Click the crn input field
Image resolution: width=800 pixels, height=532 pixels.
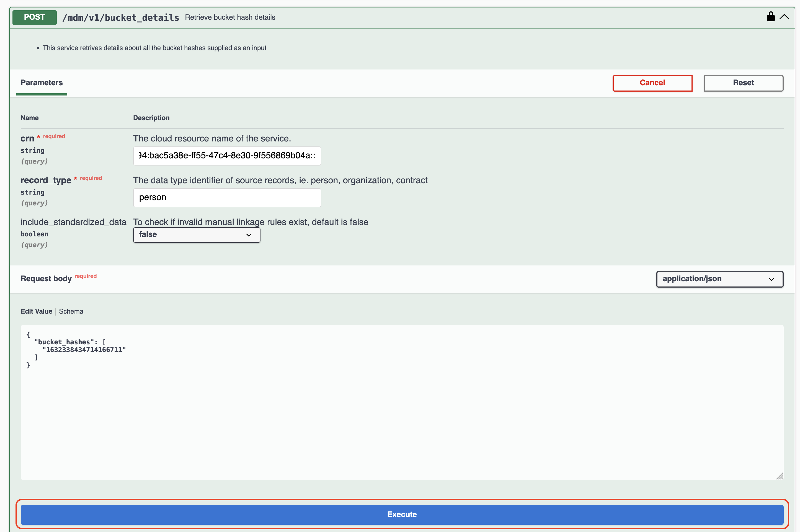[227, 156]
